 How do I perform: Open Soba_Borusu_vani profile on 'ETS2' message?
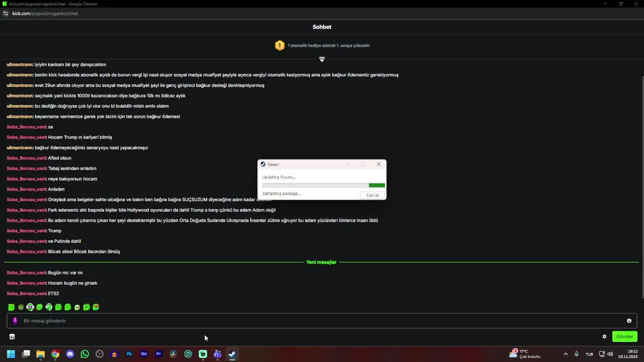(26, 294)
